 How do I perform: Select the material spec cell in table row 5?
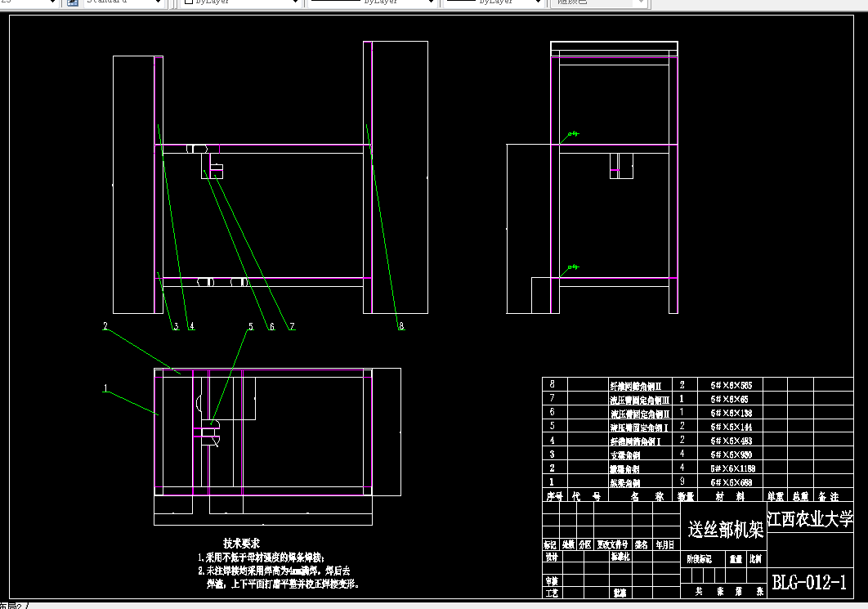732,427
